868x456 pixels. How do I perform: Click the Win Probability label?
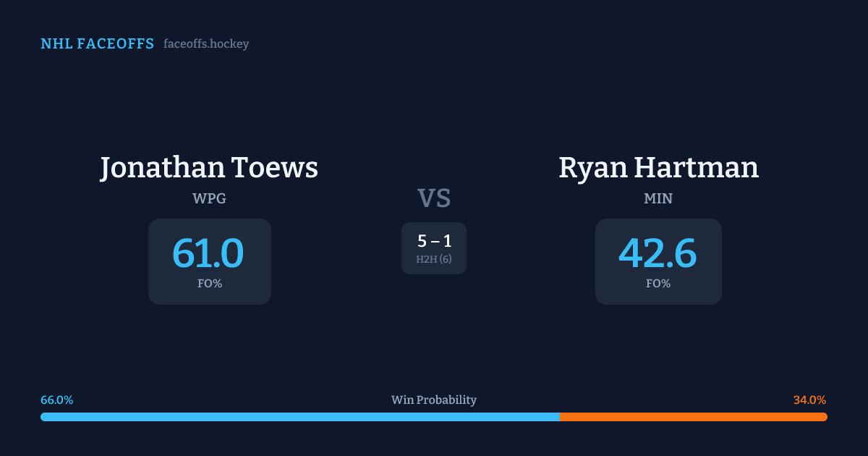[x=434, y=400]
